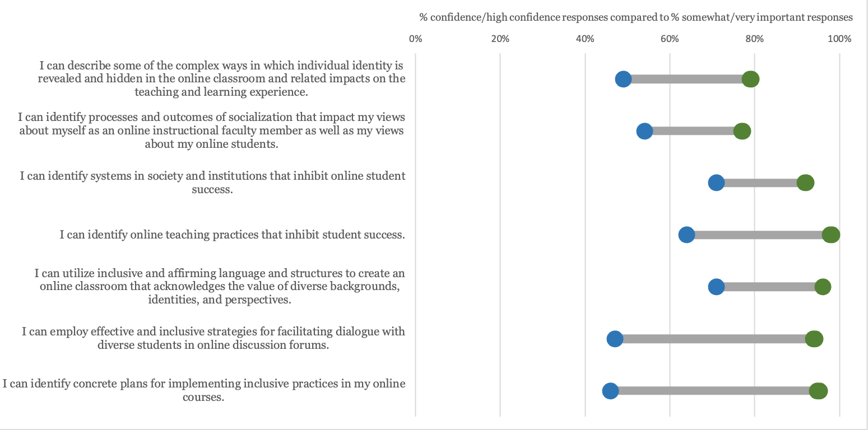868x430 pixels.
Task: Click the "I can identify online teaching practices" label
Action: [232, 235]
